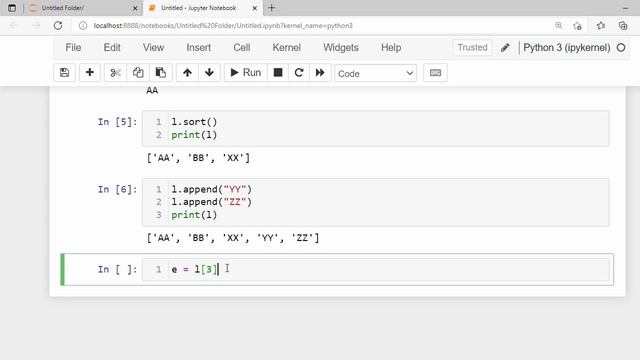Restart the kernel icon
The image size is (640, 360).
tap(299, 73)
